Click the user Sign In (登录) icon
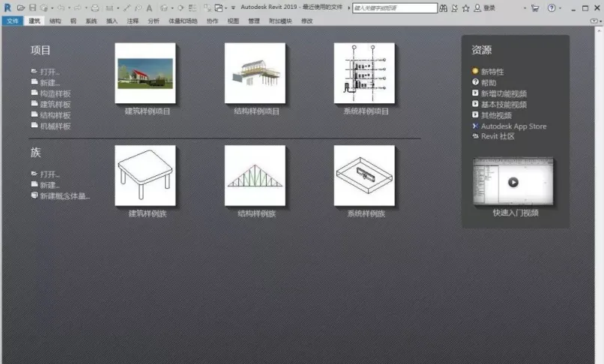Screen dimensions: 604x364 tap(477, 8)
